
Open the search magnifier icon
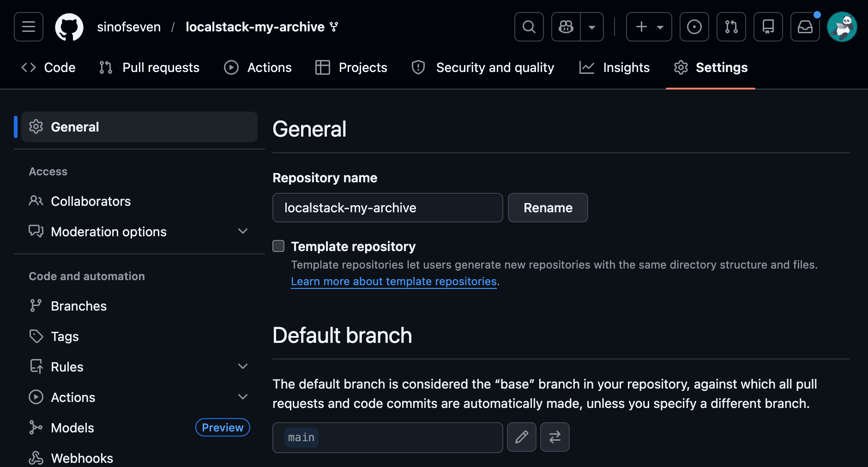[529, 27]
